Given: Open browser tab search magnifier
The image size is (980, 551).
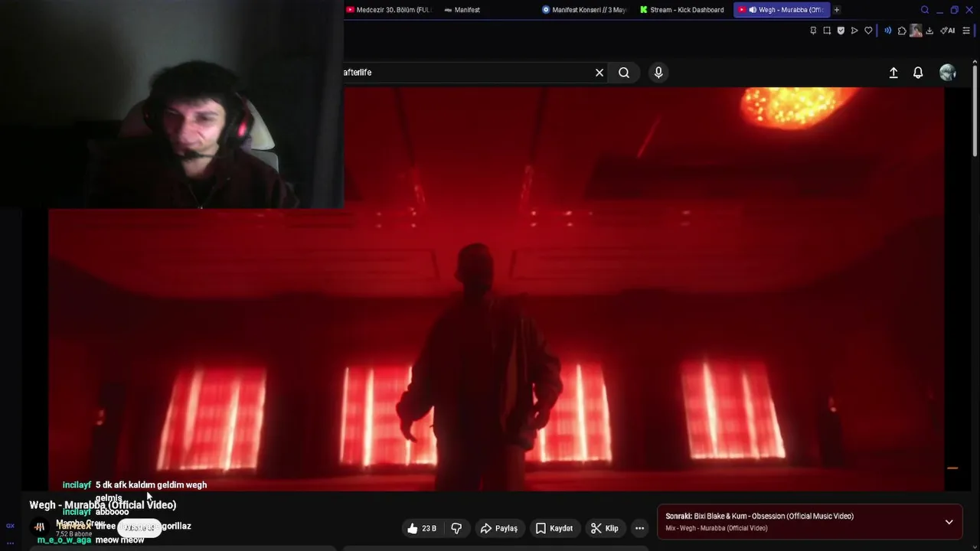Looking at the screenshot, I should click(925, 10).
